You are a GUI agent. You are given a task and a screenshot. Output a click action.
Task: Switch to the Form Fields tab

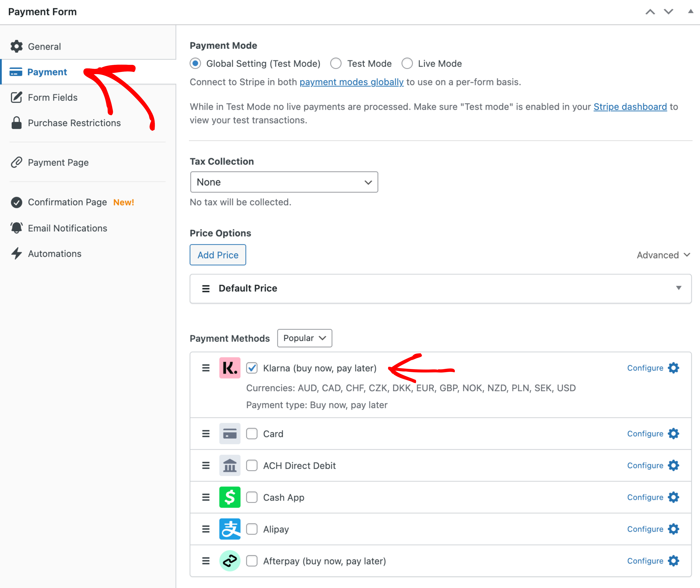click(53, 97)
